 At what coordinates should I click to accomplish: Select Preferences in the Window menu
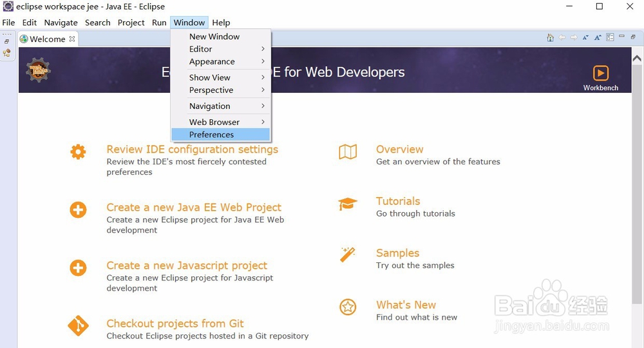pyautogui.click(x=220, y=134)
